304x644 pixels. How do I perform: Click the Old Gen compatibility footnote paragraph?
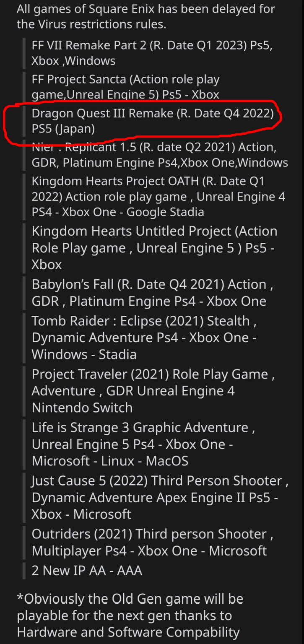coord(130,615)
